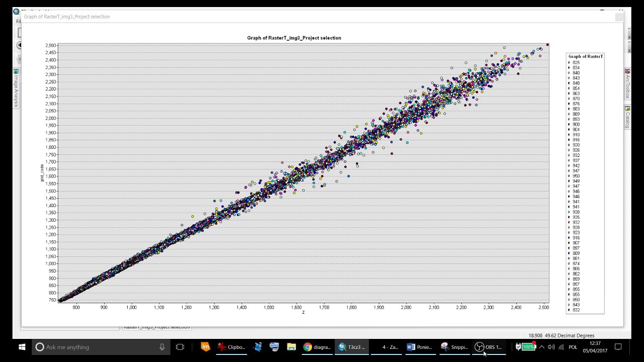Click X-axis tick label 1,600
The image size is (644, 362).
tap(296, 307)
